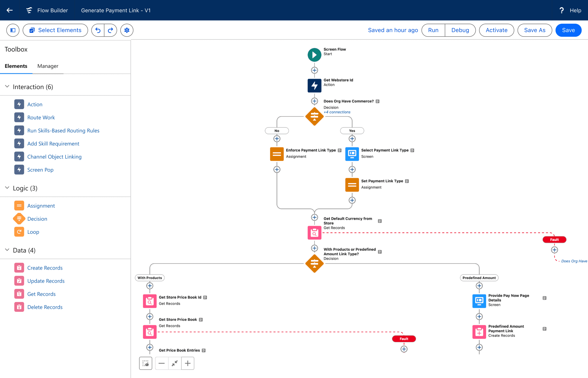
Task: Add element below Start node
Action: coord(314,70)
